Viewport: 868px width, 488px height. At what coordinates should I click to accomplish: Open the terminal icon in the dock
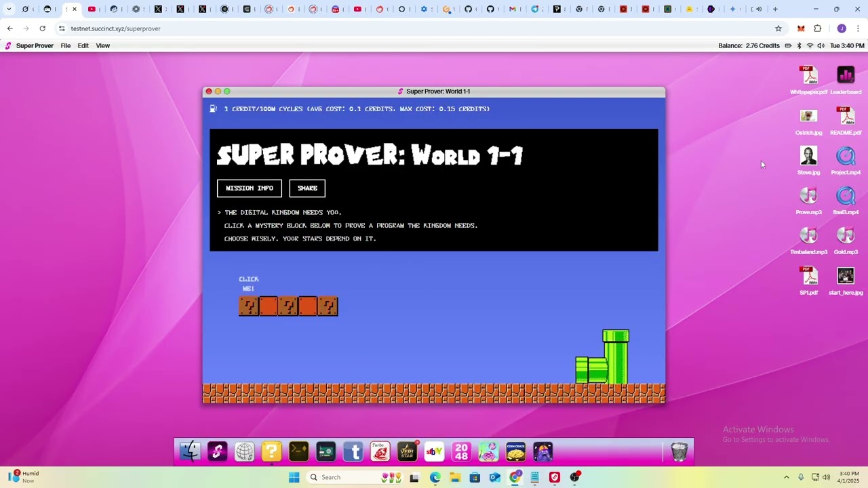299,451
